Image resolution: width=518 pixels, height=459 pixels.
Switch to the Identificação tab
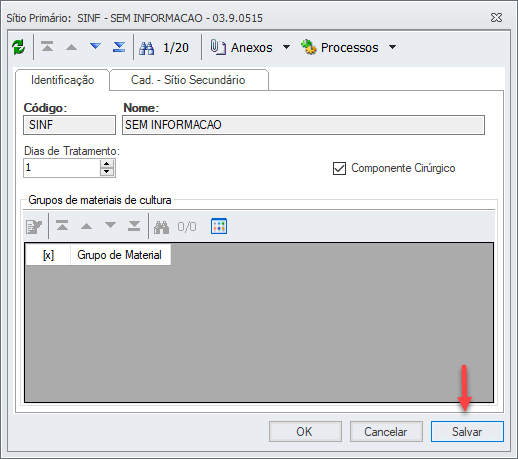pos(62,80)
